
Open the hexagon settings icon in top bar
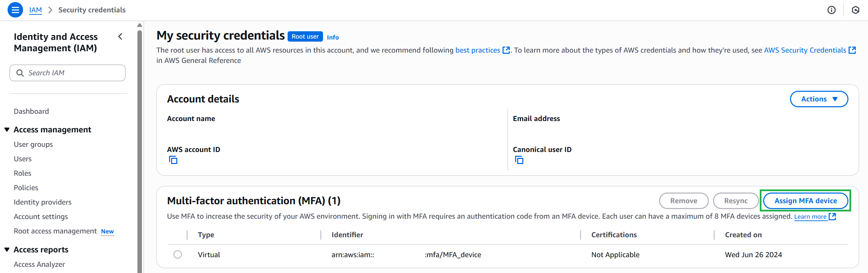point(855,10)
